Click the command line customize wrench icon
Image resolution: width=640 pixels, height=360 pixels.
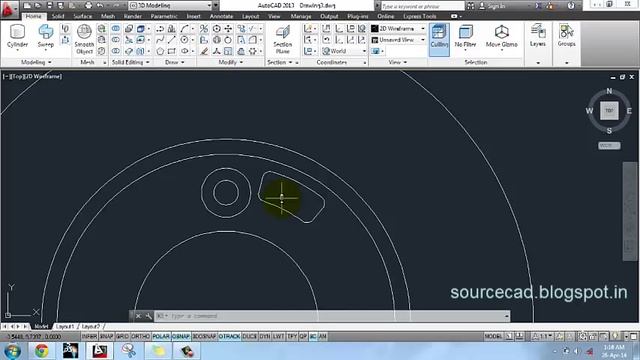(149, 316)
